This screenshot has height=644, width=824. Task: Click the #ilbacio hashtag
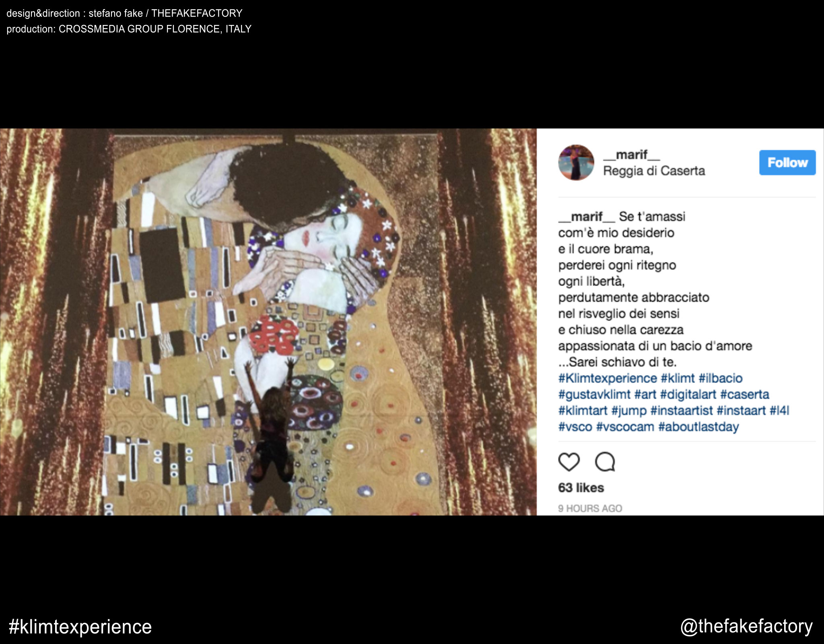click(721, 378)
